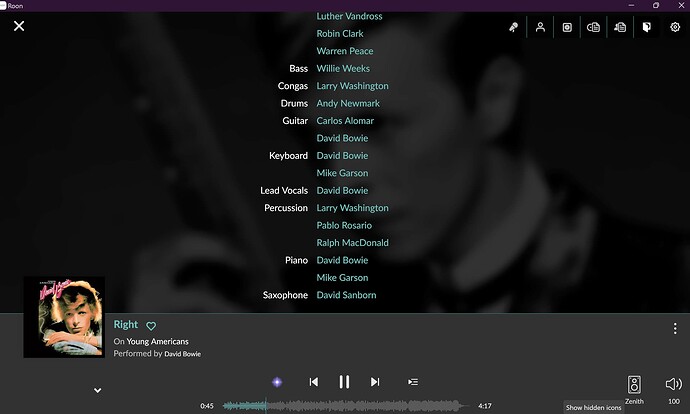690x414 pixels.
Task: Favorite the track Right with heart
Action: [151, 326]
